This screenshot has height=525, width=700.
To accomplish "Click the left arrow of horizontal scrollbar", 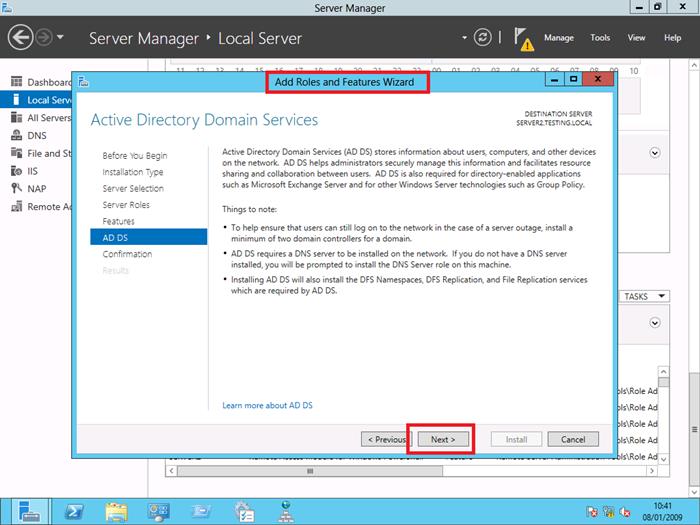I will click(171, 471).
